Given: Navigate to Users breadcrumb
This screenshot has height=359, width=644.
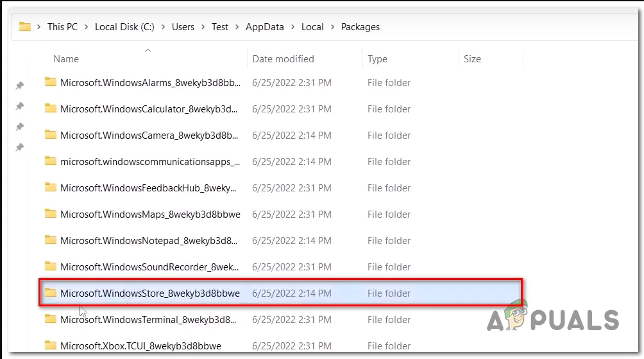Looking at the screenshot, I should (x=183, y=27).
